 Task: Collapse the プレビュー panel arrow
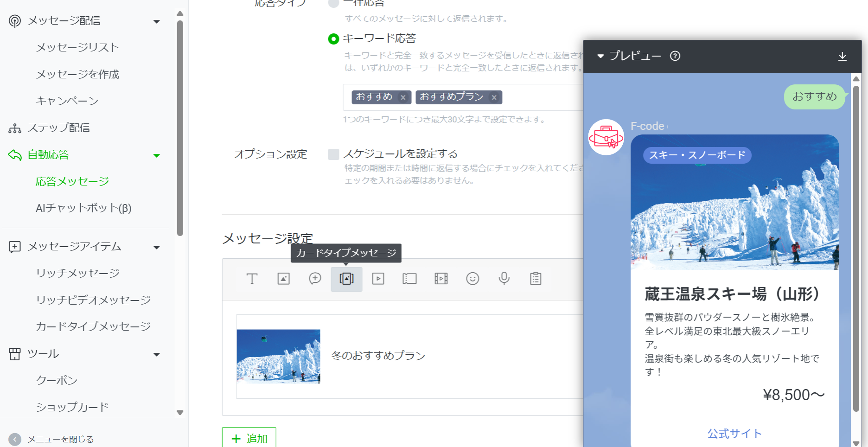tap(600, 56)
